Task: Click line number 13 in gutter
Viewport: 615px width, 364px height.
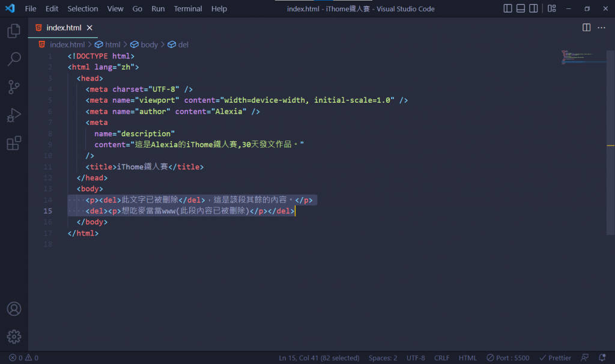Action: (x=47, y=189)
